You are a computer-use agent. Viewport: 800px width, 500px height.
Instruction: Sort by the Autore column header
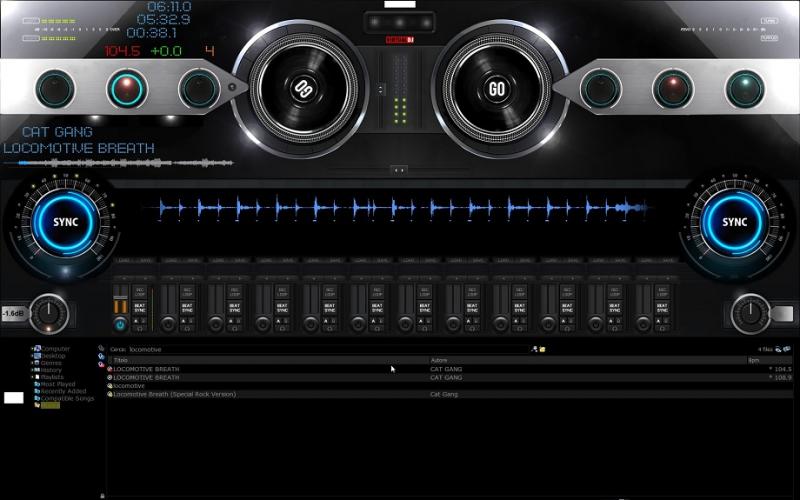(587, 360)
